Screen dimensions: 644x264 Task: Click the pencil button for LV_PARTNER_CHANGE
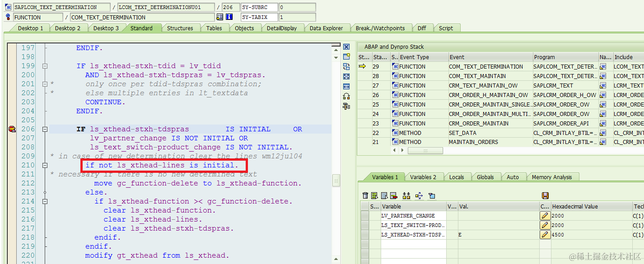click(545, 216)
